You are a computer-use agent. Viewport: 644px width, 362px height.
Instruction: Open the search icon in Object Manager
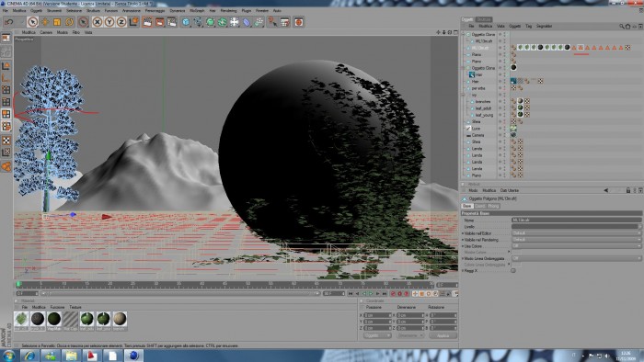click(x=621, y=27)
